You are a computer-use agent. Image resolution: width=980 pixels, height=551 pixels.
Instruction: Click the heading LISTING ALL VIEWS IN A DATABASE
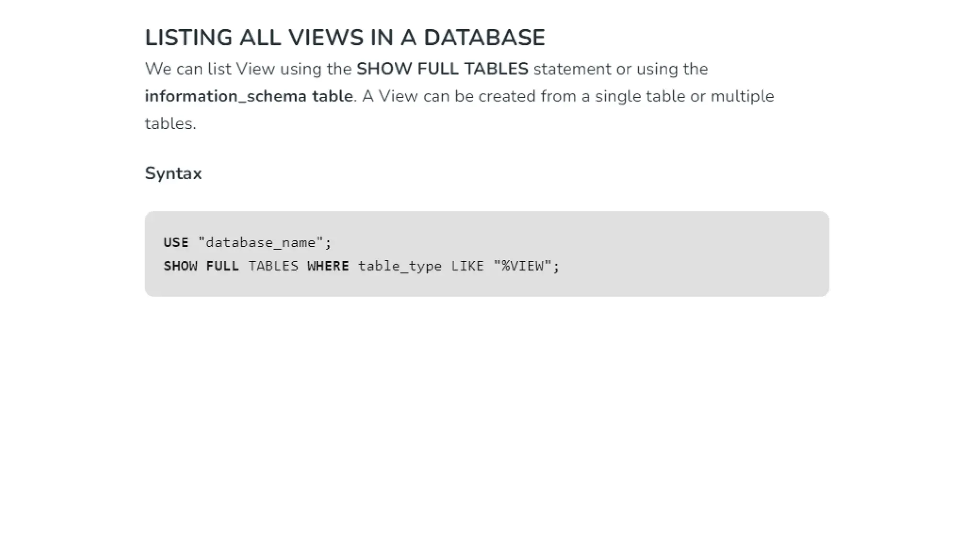point(345,38)
